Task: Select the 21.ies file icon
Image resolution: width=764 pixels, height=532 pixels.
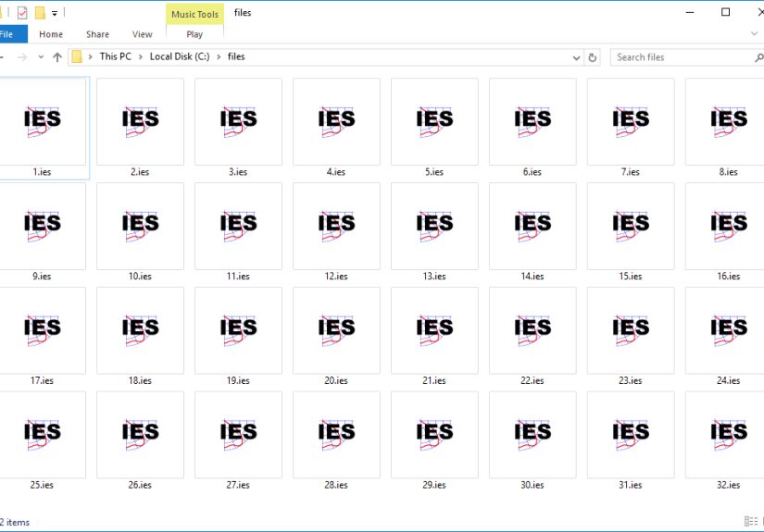Action: click(x=434, y=330)
